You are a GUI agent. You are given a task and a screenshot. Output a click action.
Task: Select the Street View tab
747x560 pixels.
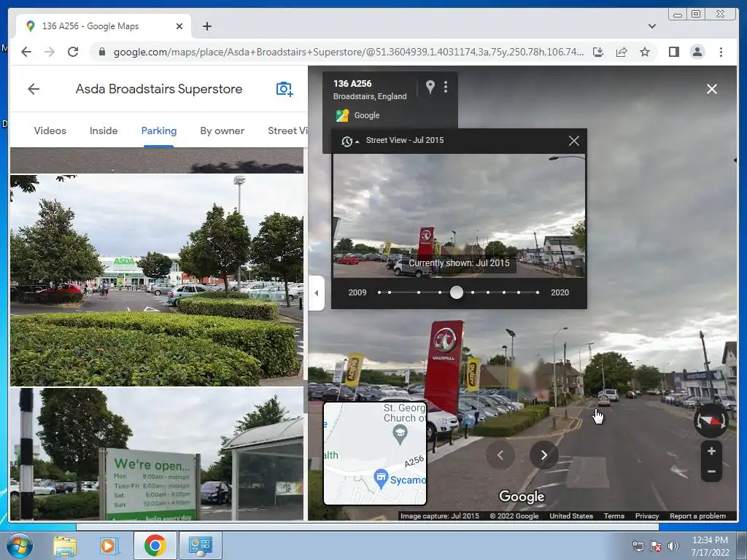pyautogui.click(x=287, y=131)
